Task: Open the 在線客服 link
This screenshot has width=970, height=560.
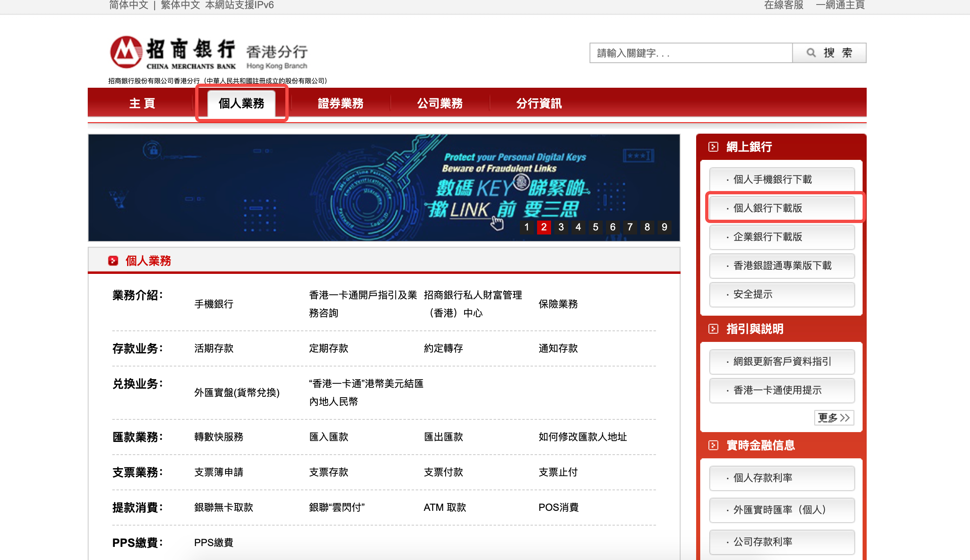Action: click(784, 5)
